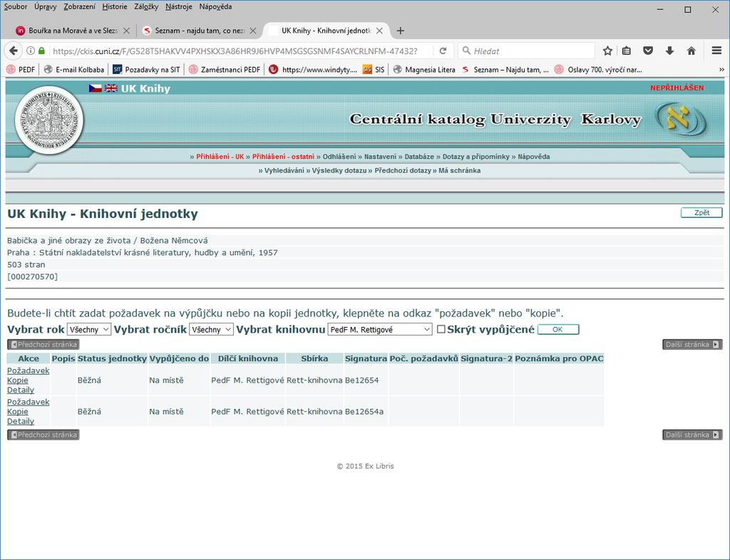Expand the Vybrat rok dropdown

89,329
